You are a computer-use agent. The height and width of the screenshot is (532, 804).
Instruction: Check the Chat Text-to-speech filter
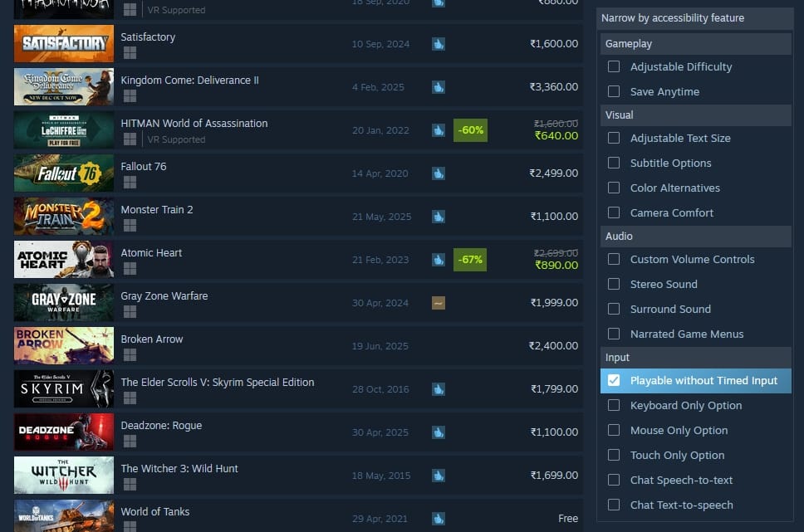614,505
